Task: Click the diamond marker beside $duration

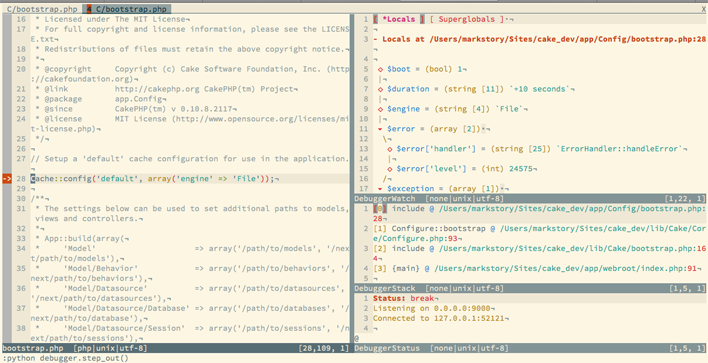Action: (380, 89)
